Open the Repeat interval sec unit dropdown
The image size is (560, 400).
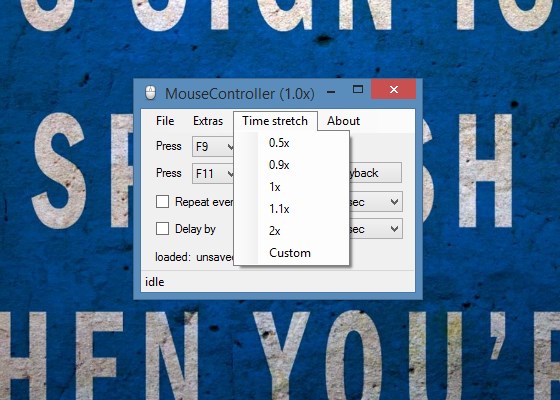pos(376,202)
